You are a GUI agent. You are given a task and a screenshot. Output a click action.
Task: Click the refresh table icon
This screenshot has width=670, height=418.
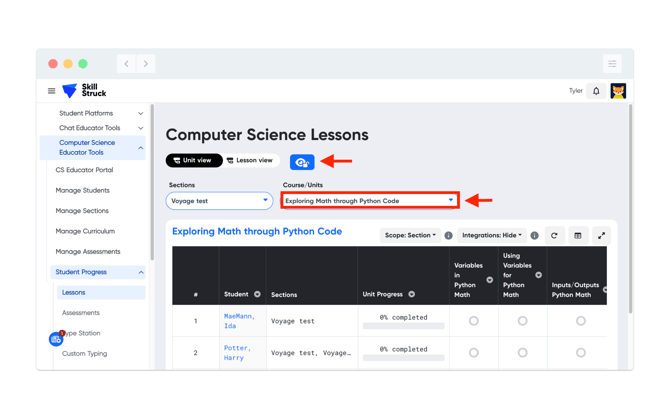(x=554, y=235)
